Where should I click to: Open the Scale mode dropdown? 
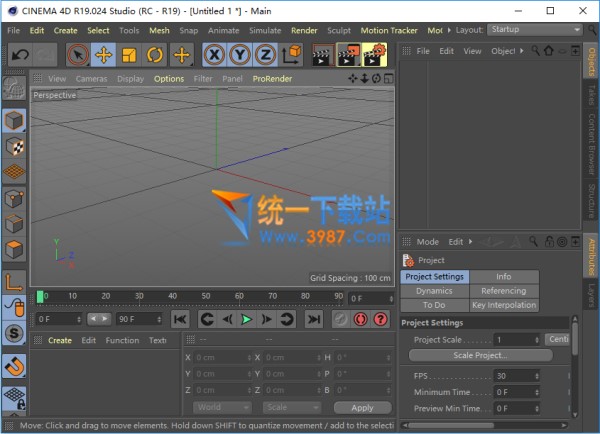292,407
